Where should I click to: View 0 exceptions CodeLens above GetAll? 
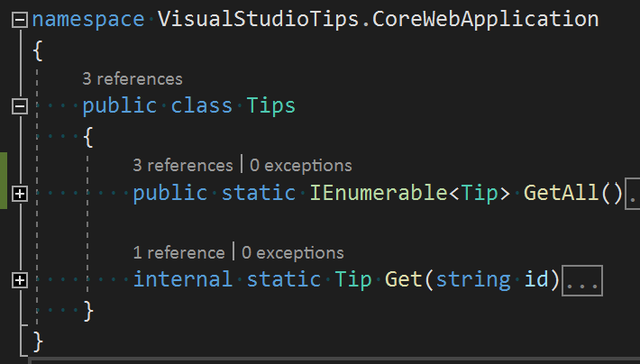point(301,165)
